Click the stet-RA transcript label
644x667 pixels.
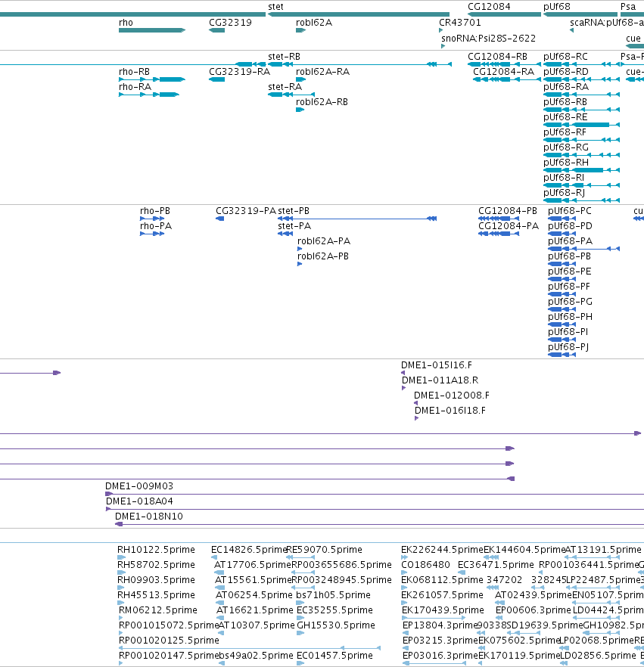[x=285, y=87]
